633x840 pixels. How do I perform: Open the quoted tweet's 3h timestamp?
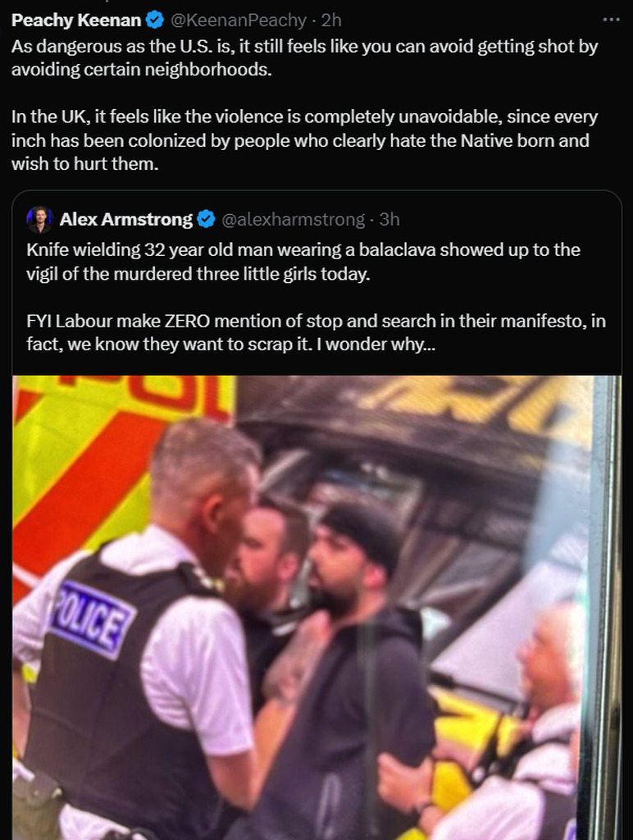pos(389,219)
